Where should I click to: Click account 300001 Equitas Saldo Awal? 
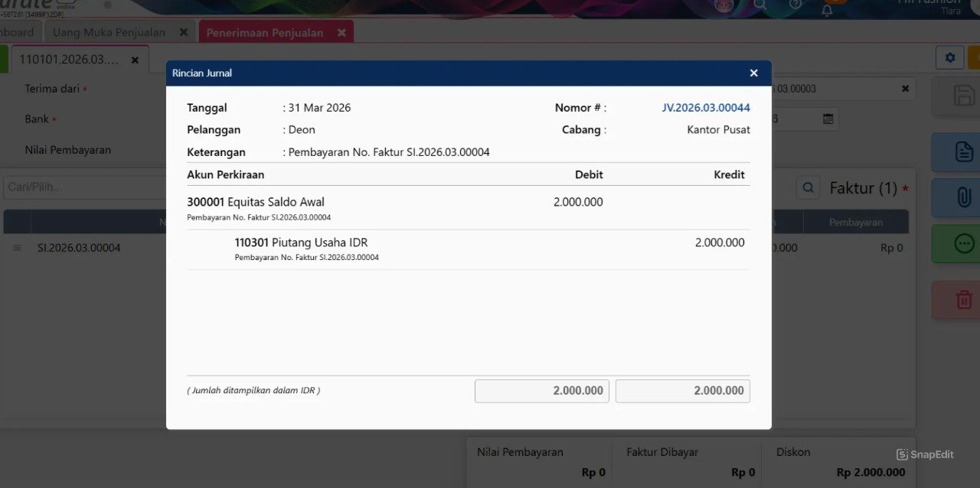coord(256,203)
